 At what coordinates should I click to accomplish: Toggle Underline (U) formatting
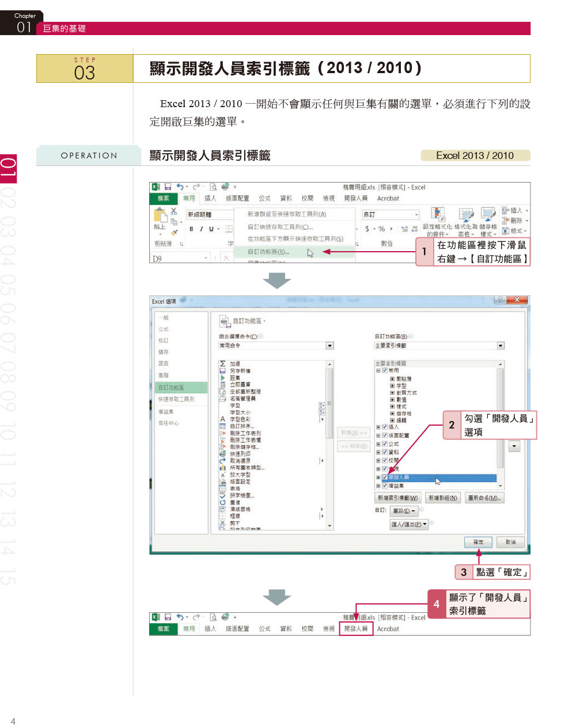pyautogui.click(x=211, y=229)
